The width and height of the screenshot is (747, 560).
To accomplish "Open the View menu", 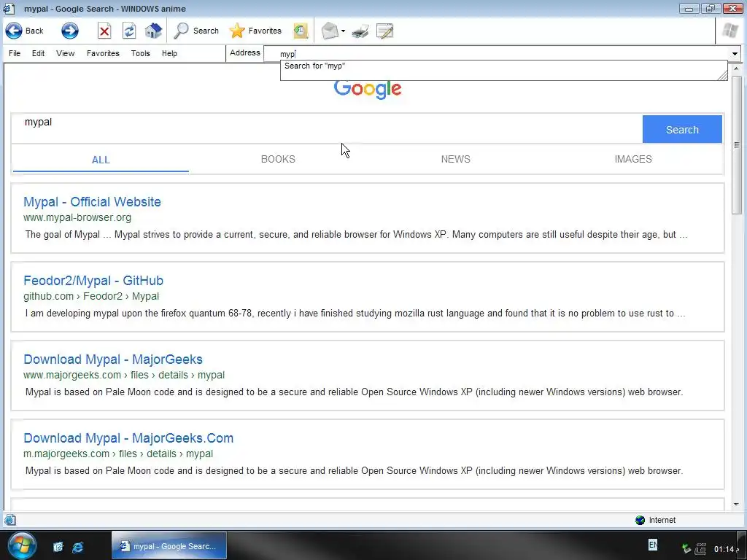I will pos(65,53).
